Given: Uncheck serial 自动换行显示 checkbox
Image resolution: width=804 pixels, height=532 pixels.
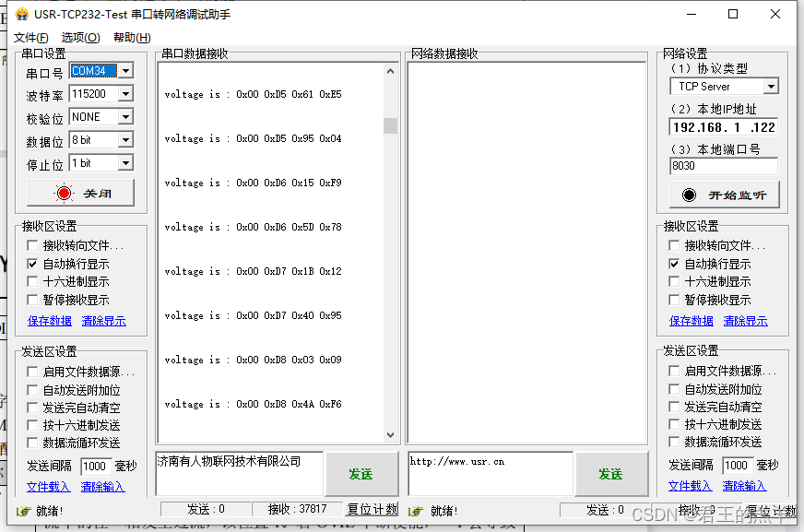Looking at the screenshot, I should click(x=32, y=264).
